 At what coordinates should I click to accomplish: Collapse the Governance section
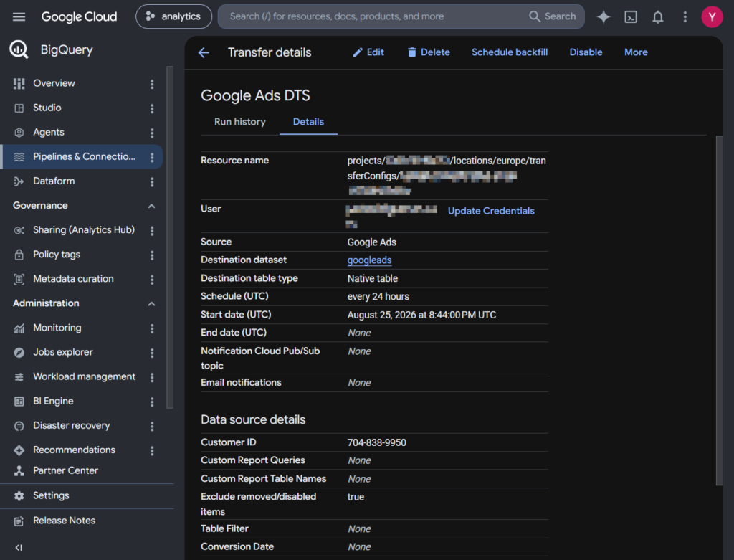point(151,206)
